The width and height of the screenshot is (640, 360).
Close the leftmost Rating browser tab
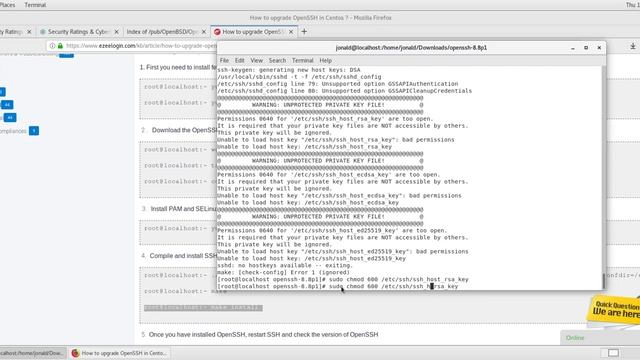[29, 31]
